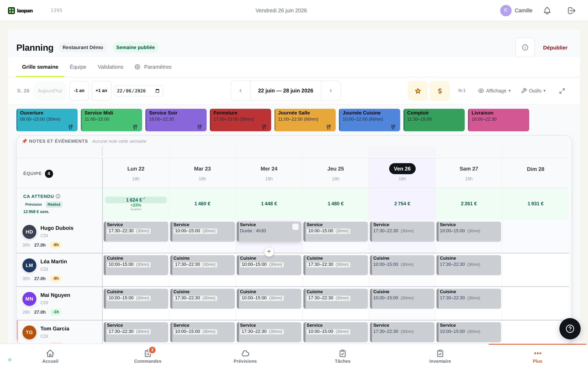This screenshot has height=368, width=588.
Task: Select the Comptoir shift template
Action: [434, 120]
